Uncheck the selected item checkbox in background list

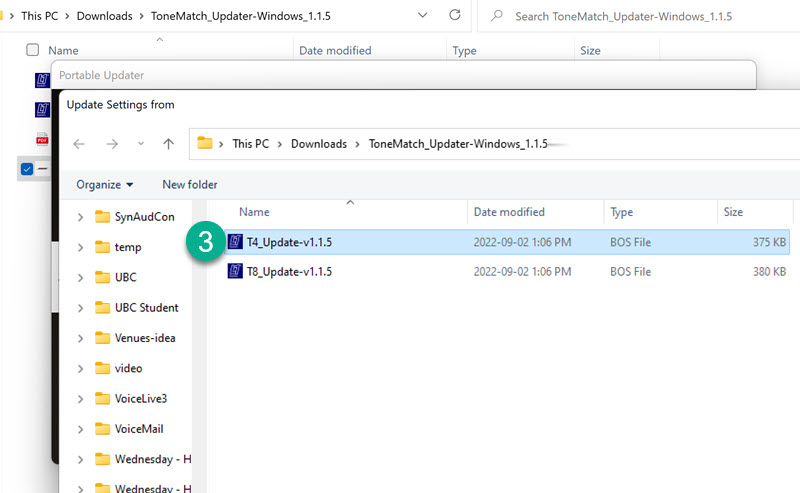point(27,169)
